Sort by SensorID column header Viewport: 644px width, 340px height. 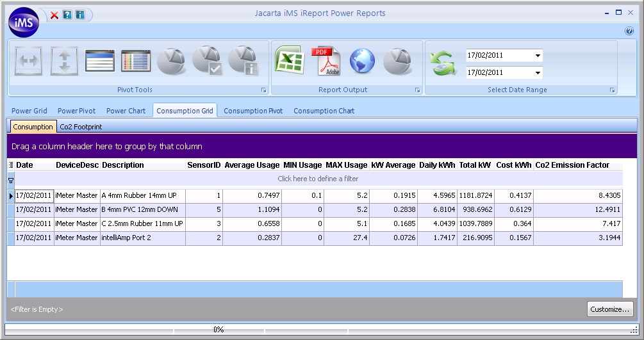tap(204, 165)
